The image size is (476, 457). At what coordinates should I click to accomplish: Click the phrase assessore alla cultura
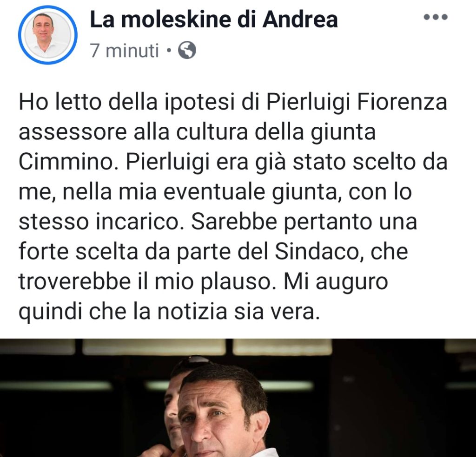[x=133, y=132]
